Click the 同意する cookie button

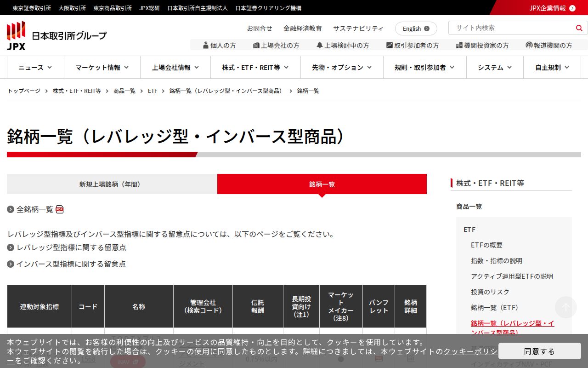540,351
